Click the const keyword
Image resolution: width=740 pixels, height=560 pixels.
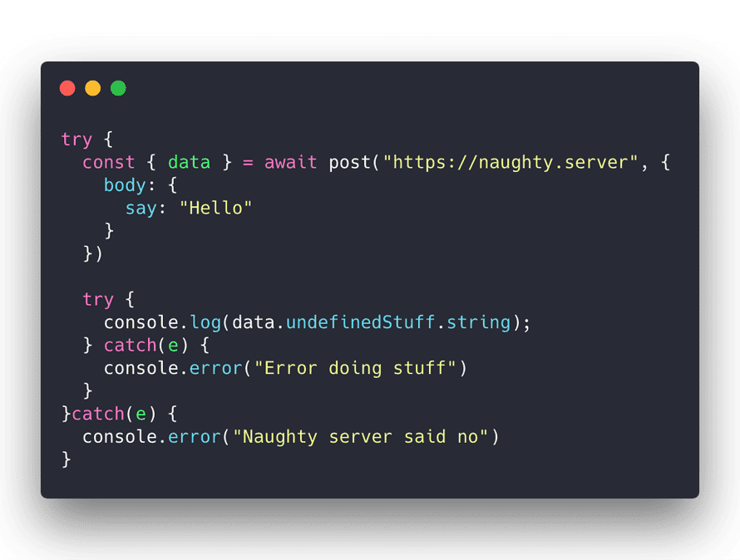click(x=109, y=162)
